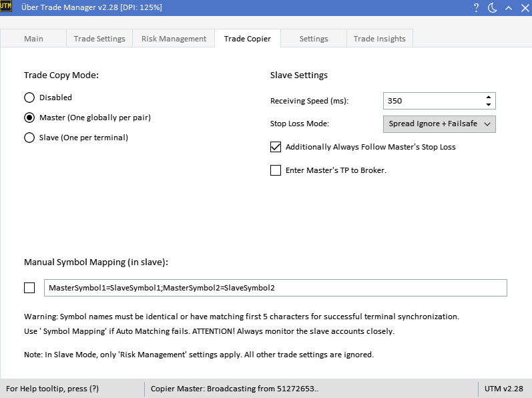Image resolution: width=532 pixels, height=398 pixels.
Task: Go to the Risk Management tab
Action: [174, 39]
